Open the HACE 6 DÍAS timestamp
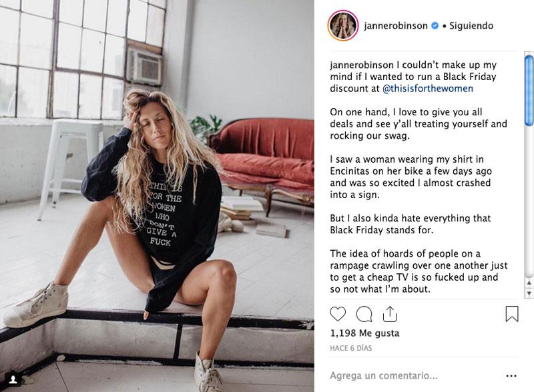 (351, 348)
